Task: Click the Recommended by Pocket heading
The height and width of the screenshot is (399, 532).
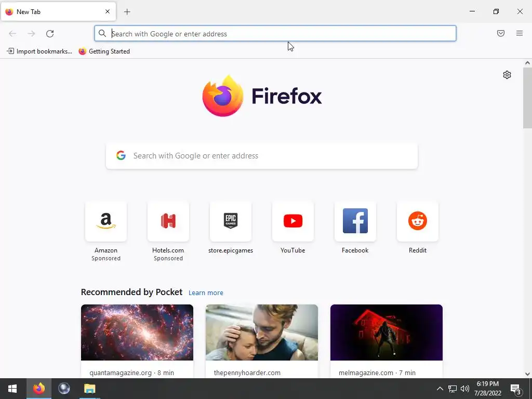Action: coord(131,292)
